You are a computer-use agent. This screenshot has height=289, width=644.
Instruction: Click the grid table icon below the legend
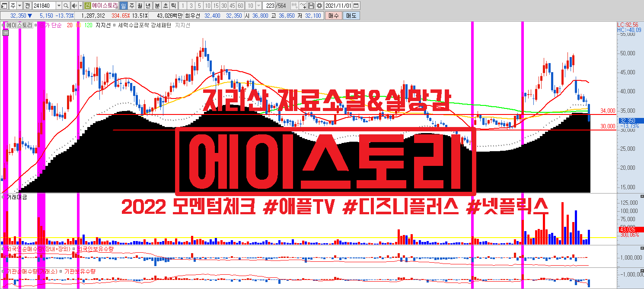(x=5, y=32)
